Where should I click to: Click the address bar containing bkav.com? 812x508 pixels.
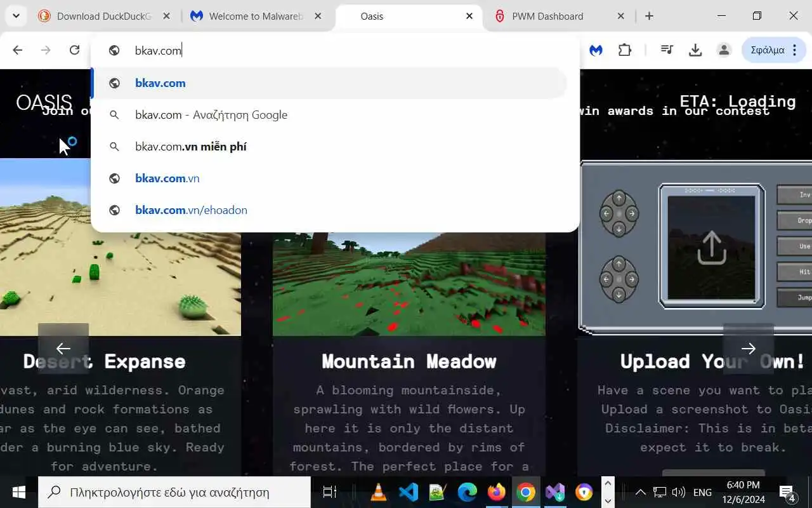click(335, 50)
